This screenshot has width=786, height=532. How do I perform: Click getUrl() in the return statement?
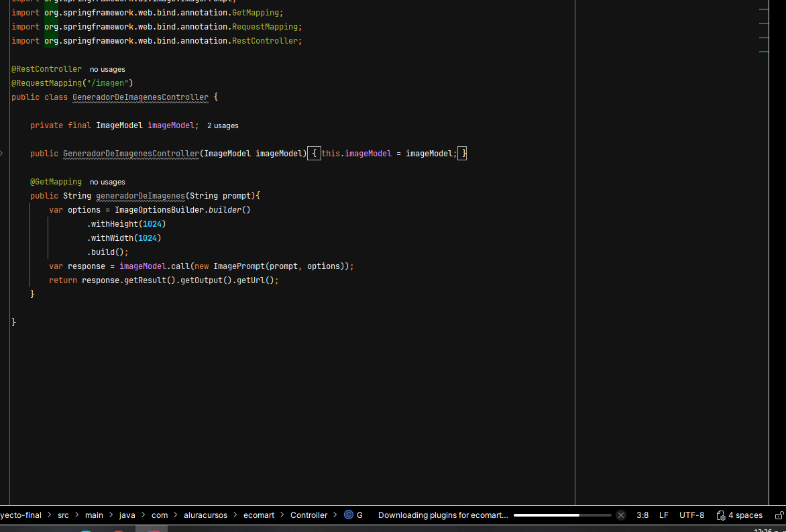pyautogui.click(x=255, y=280)
